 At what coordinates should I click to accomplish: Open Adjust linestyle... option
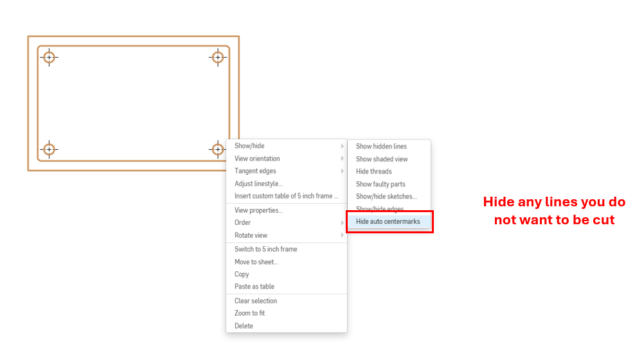point(258,184)
